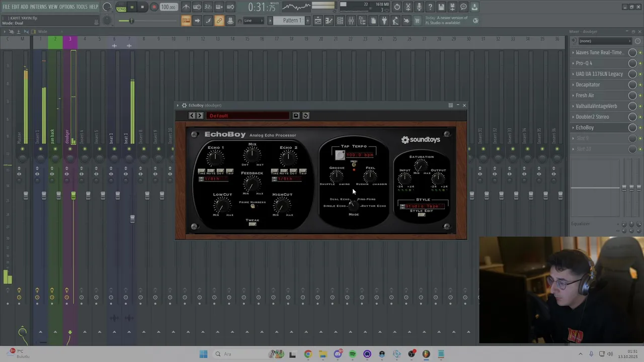The image size is (644, 362).
Task: Open Spotify from the Windows taskbar
Action: tap(352, 354)
